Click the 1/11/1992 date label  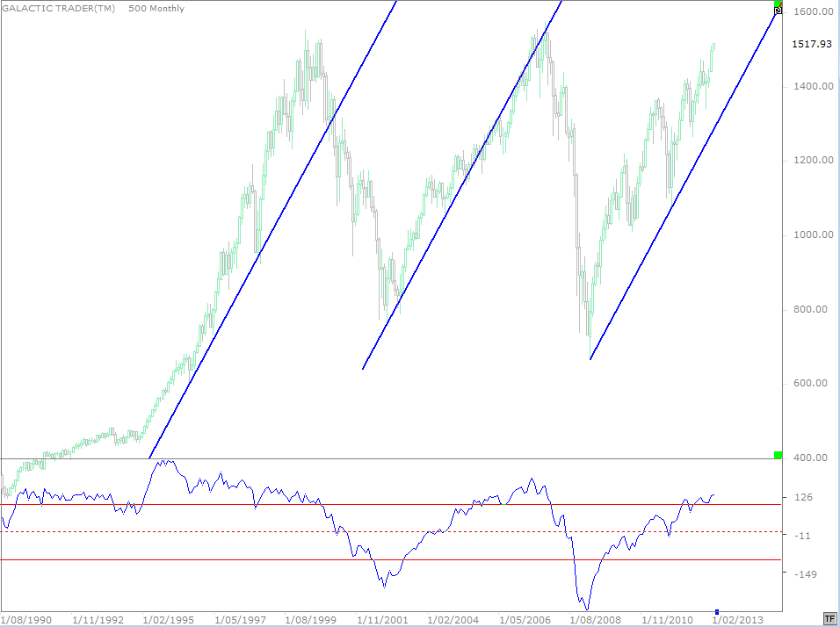[98, 620]
